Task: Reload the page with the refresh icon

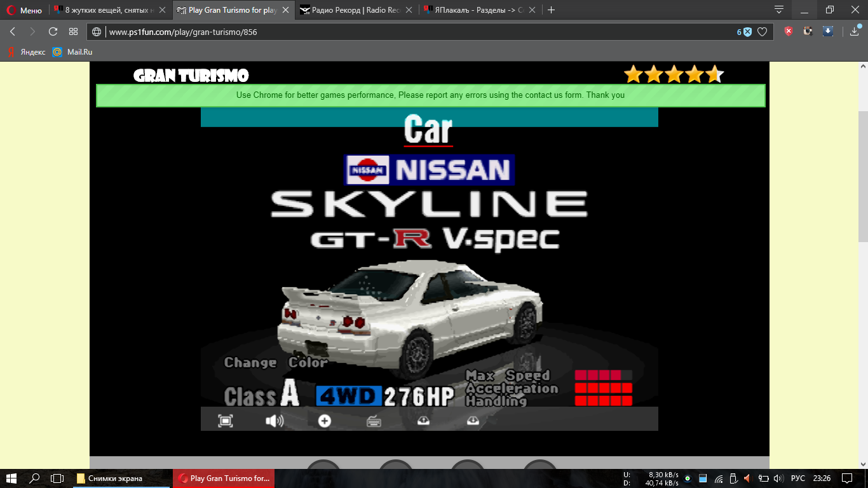Action: tap(53, 32)
